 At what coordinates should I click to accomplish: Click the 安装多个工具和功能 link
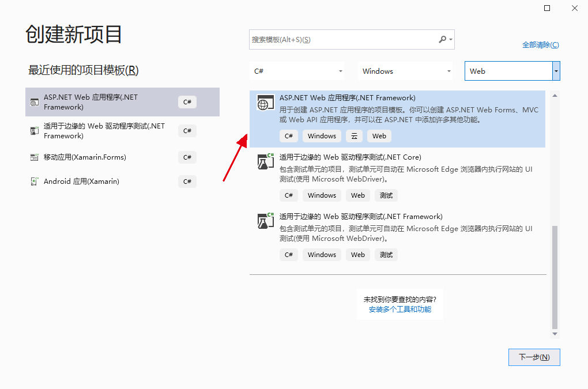tap(400, 309)
